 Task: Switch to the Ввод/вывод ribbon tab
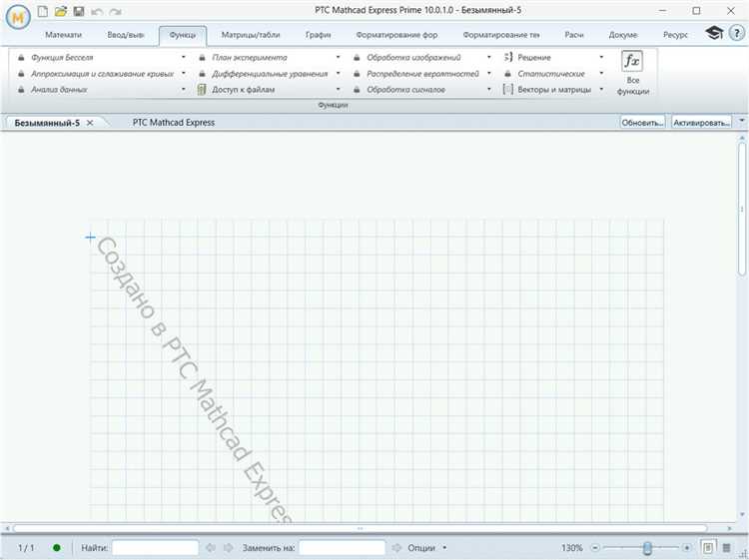click(126, 35)
